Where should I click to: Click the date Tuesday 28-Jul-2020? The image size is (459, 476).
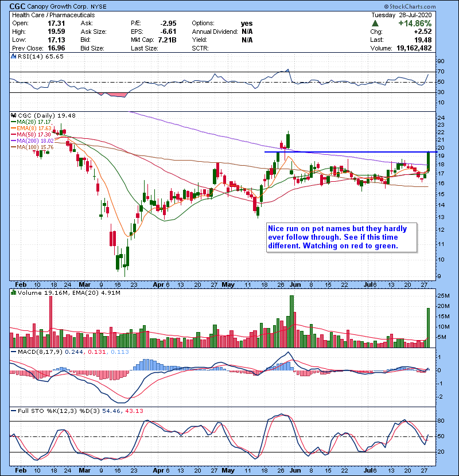tap(401, 15)
